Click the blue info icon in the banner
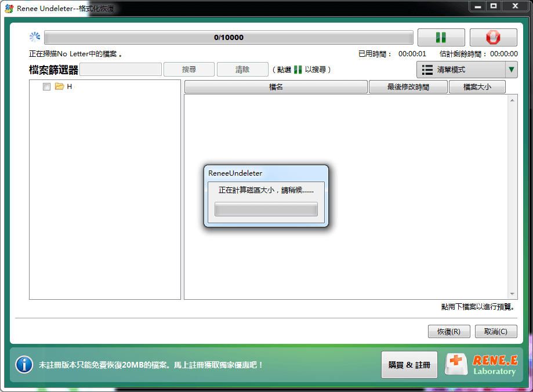The height and width of the screenshot is (392, 533). [x=24, y=365]
